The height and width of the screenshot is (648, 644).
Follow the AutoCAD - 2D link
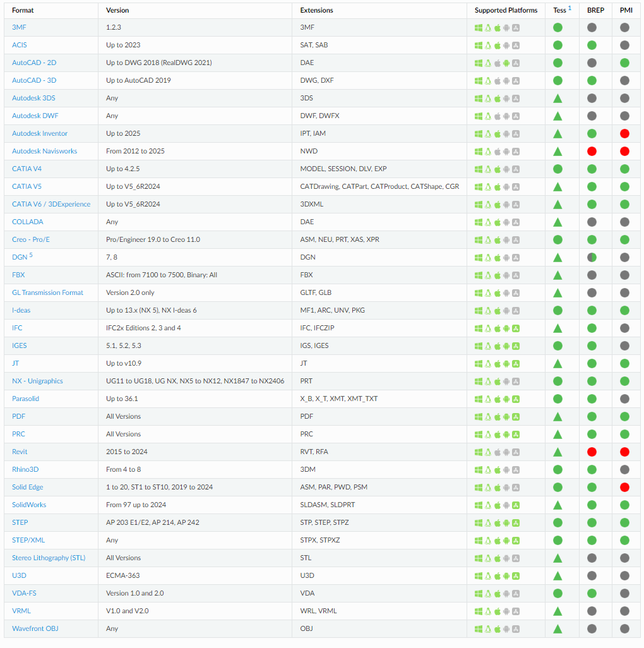(x=34, y=63)
